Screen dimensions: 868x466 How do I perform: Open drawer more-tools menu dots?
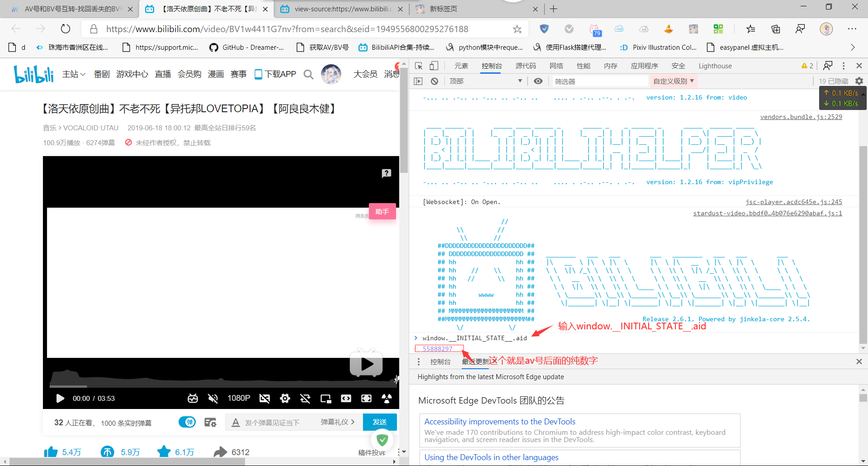[x=419, y=362]
